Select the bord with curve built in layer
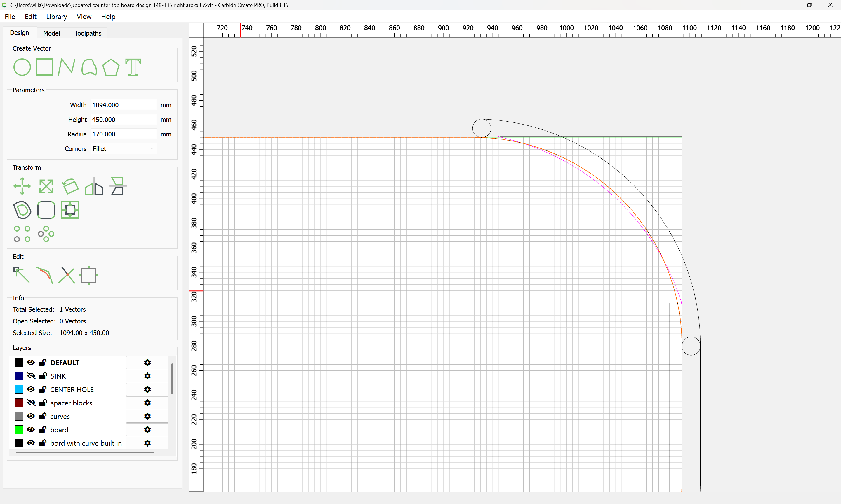Screen dimensions: 841x504 (x=86, y=443)
